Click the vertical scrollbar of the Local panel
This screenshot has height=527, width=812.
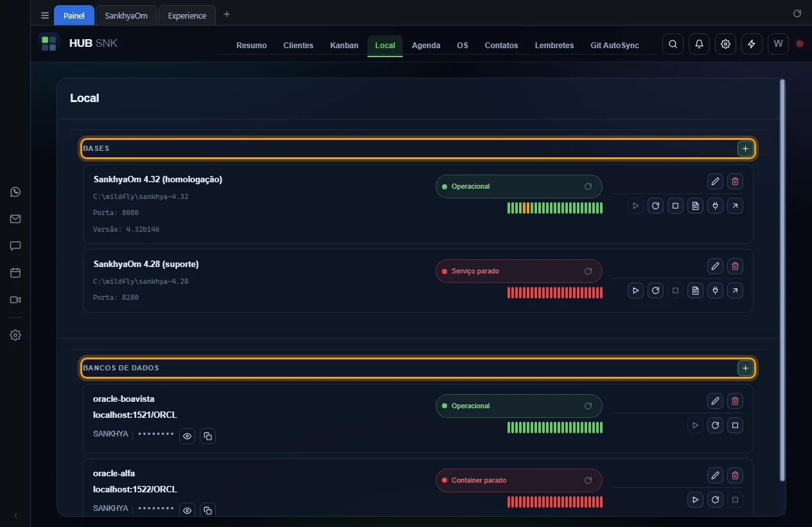[782, 281]
